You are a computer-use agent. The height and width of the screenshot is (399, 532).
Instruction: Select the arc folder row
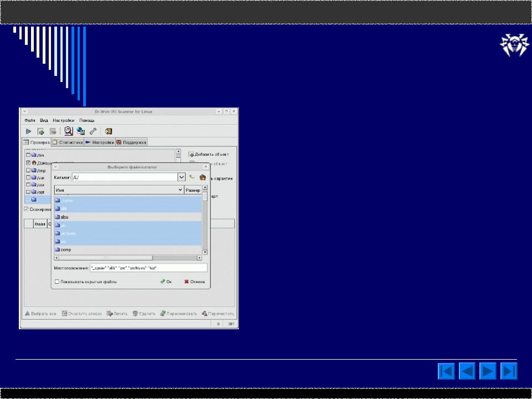tap(128, 226)
